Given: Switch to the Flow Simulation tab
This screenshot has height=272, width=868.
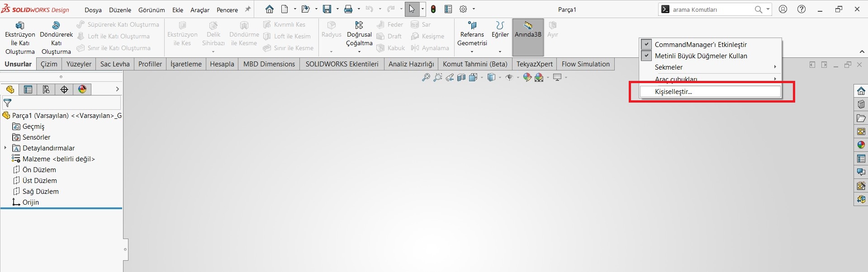Looking at the screenshot, I should tap(585, 64).
